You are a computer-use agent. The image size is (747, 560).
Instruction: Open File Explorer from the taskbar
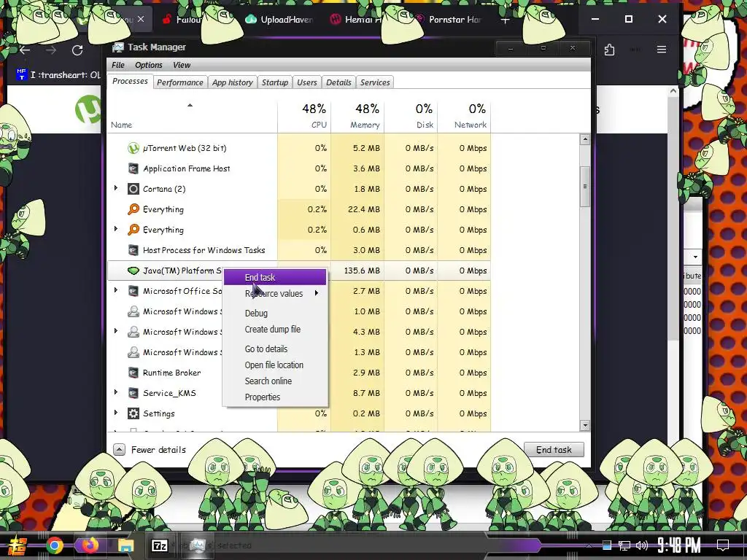(125, 545)
